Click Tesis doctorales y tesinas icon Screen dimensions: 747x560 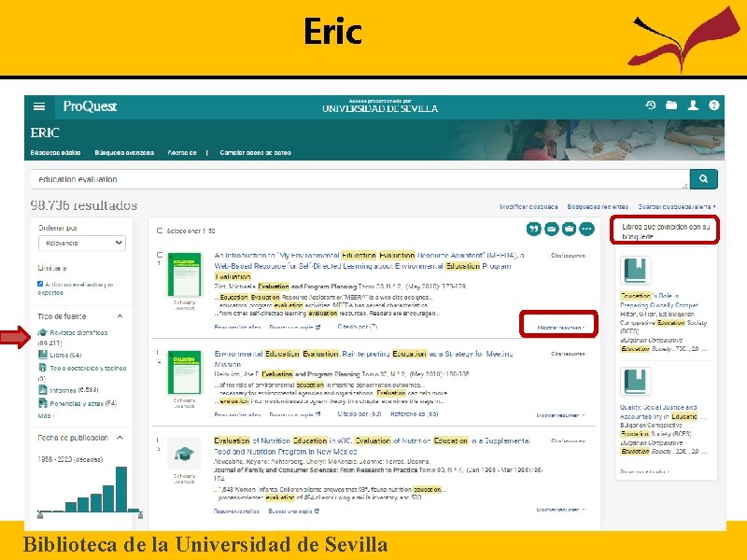tap(42, 368)
